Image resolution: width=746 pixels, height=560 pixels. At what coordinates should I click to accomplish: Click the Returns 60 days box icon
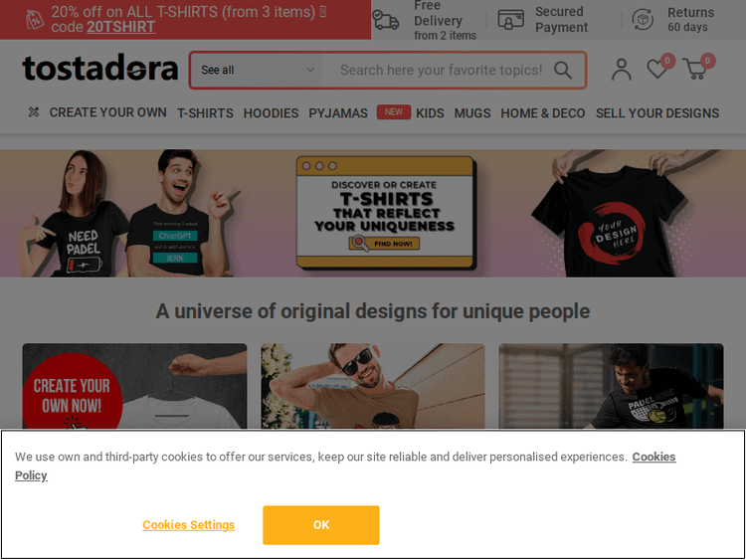pyautogui.click(x=643, y=20)
